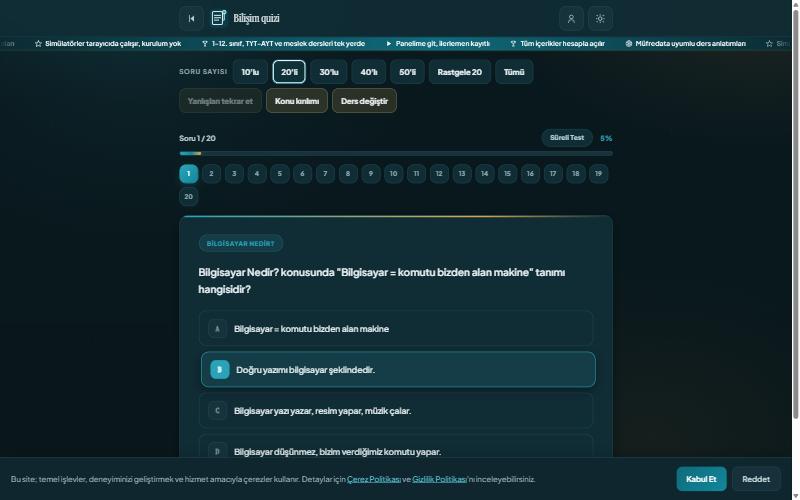The image size is (800, 500).
Task: Click Tüm içerikler hesapla açılır banner item
Action: (557, 44)
